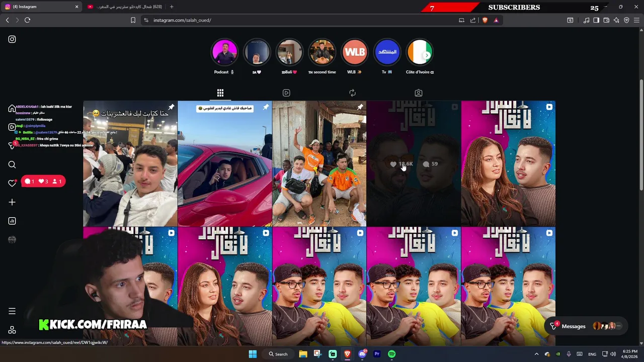The width and height of the screenshot is (644, 362).
Task: Click the taskbar Search box
Action: click(278, 354)
